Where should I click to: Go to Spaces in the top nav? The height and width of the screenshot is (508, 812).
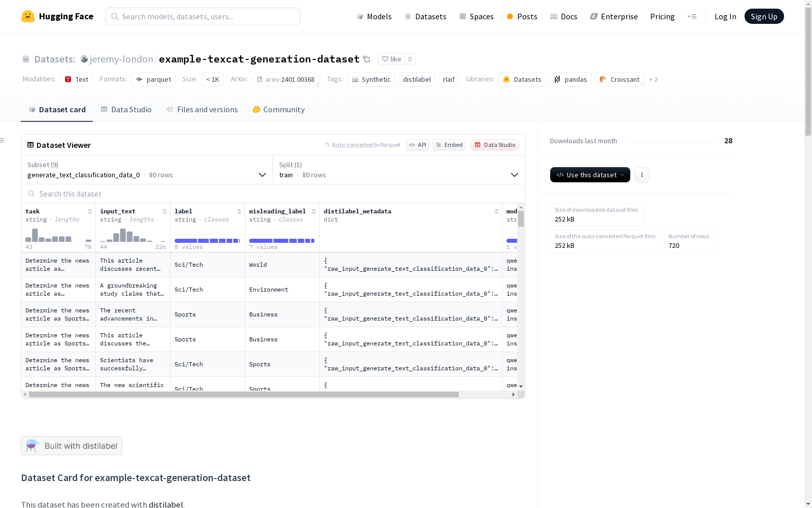coord(477,16)
